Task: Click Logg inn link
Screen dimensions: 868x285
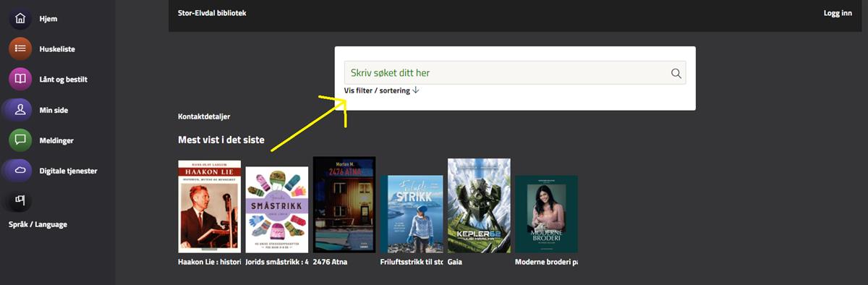Action: coord(838,13)
